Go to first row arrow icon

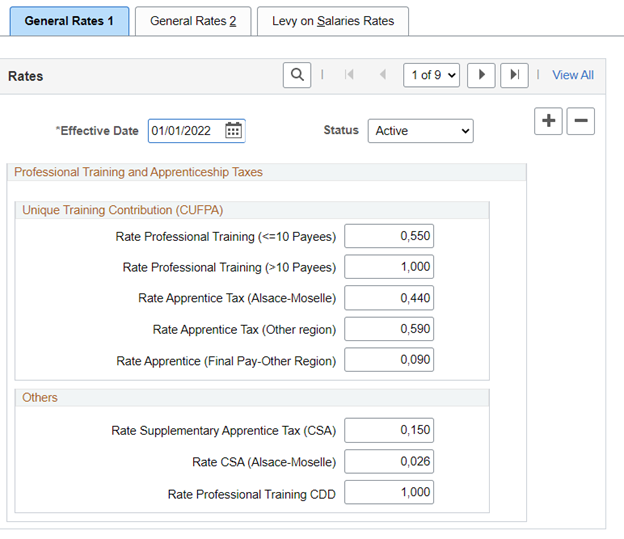349,74
